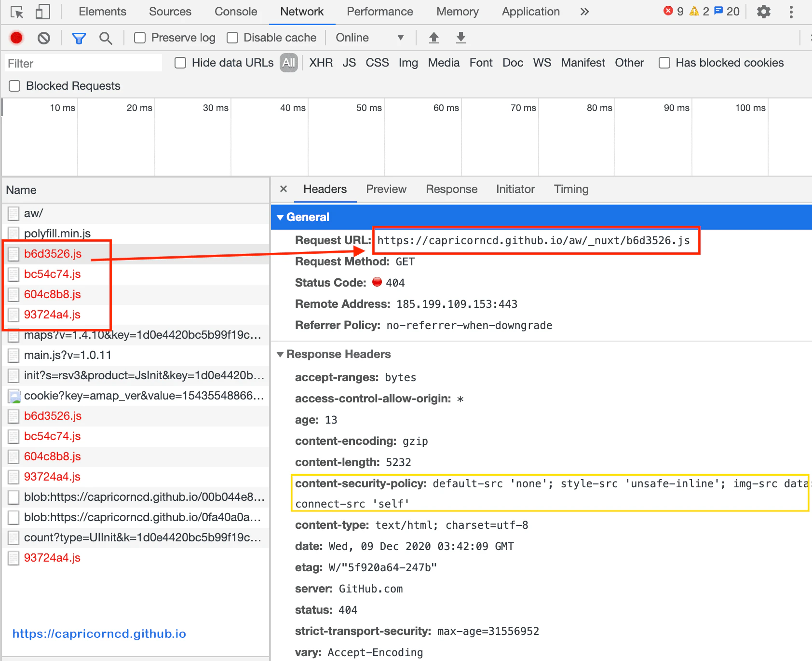The image size is (812, 661).
Task: Open the https://capricorncd.github.io link
Action: coord(99,633)
